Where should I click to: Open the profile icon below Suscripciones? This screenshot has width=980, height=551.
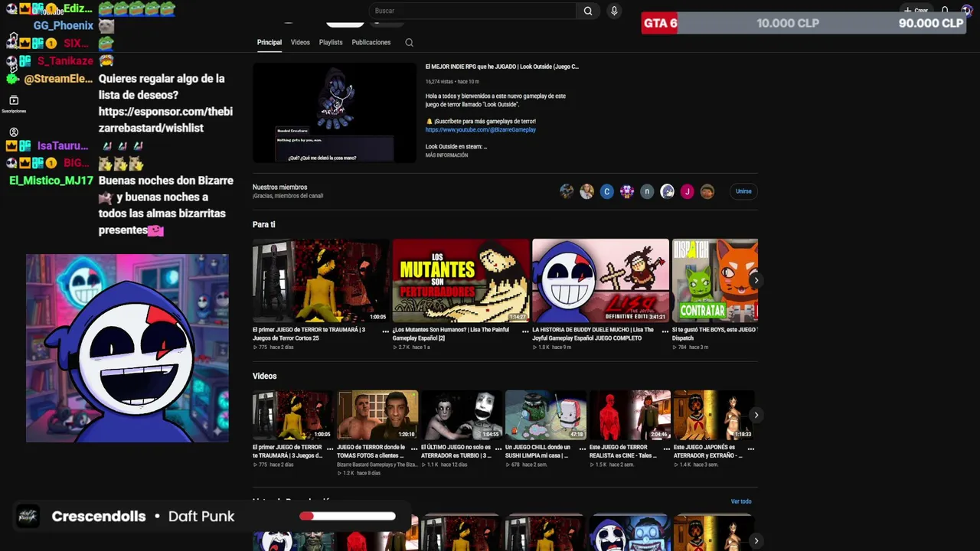coord(14,132)
